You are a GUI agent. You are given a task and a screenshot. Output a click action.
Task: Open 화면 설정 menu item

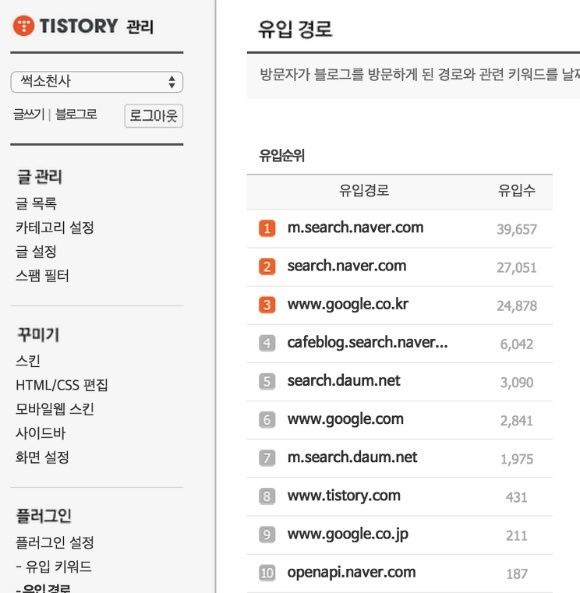[x=42, y=457]
